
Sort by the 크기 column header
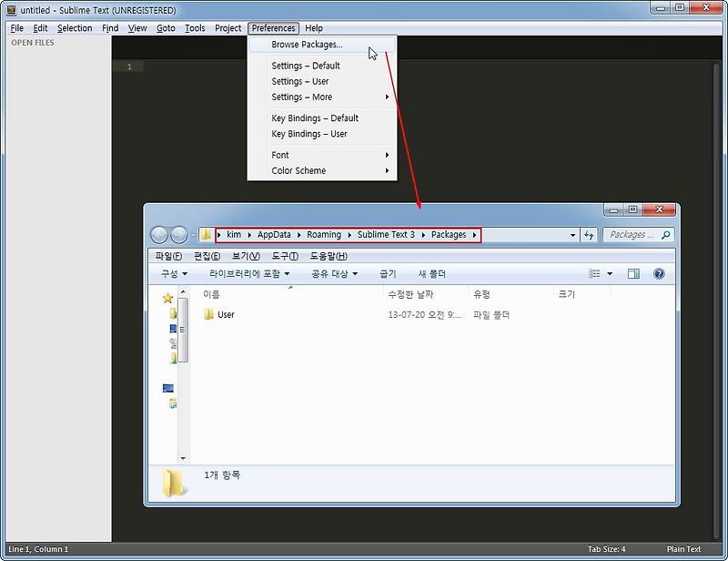click(582, 294)
